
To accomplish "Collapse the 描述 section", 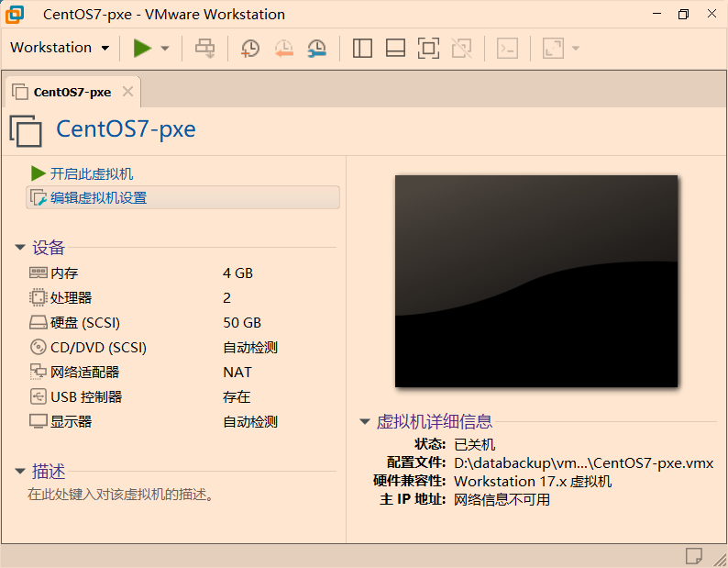I will (x=20, y=472).
